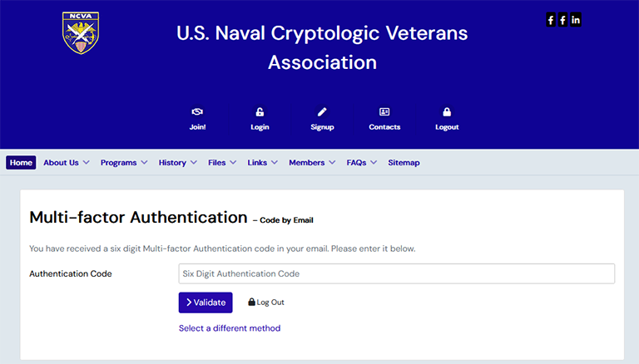Click the Login unlocked padlock icon

point(260,112)
